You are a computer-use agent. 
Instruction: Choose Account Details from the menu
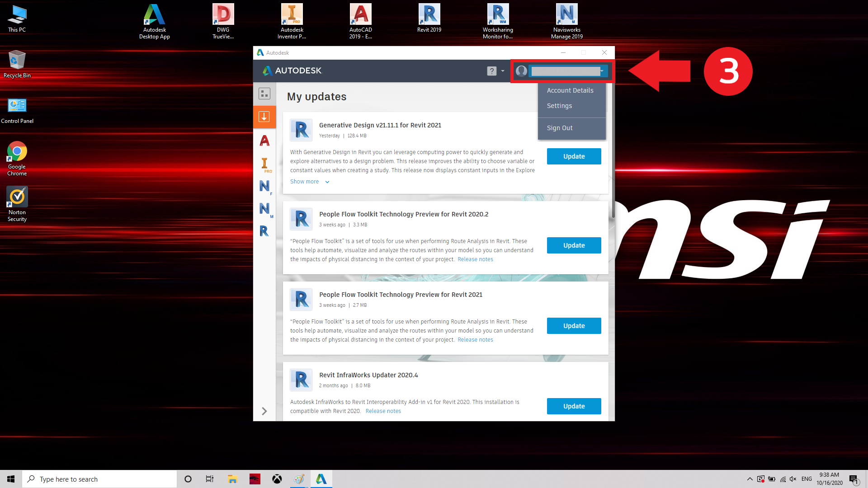point(570,90)
